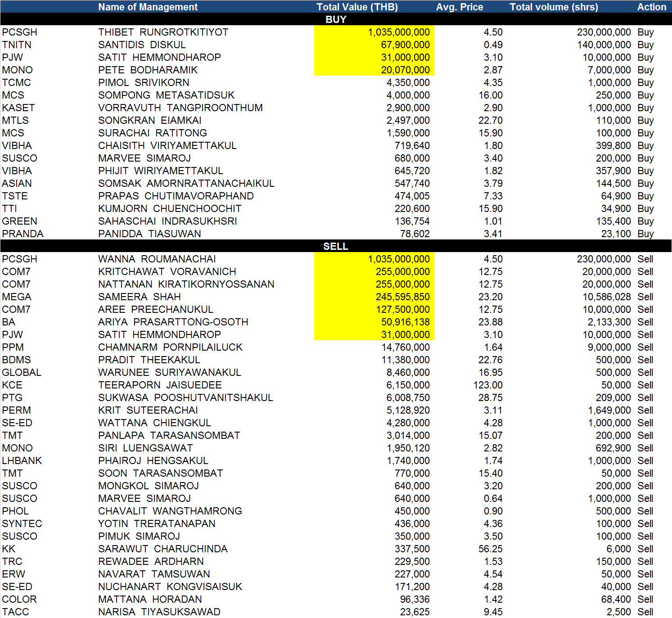Viewport: 672px width, 618px height.
Task: Select name KRITCHAWAT VORAVANICH
Action: click(167, 271)
